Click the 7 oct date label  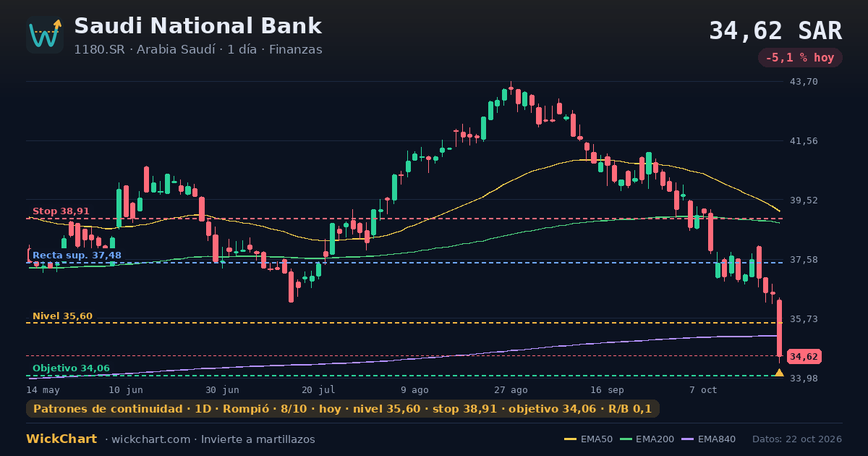tap(703, 389)
